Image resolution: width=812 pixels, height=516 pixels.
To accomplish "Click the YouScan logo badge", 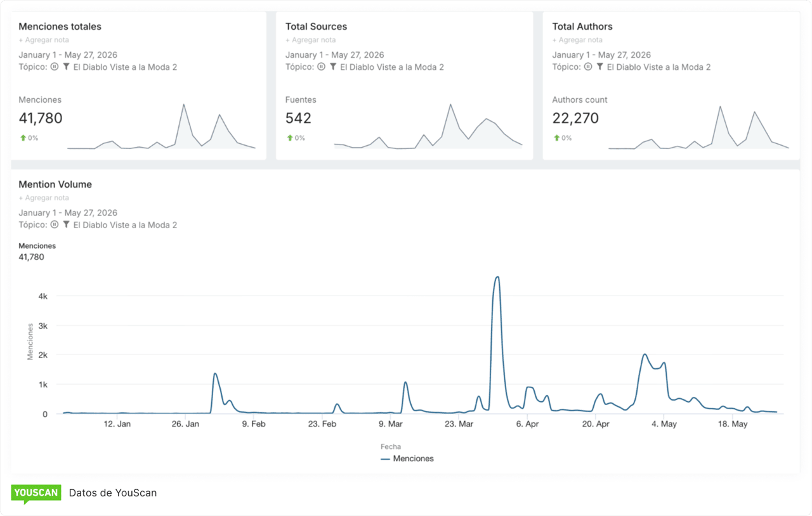I will tap(36, 494).
